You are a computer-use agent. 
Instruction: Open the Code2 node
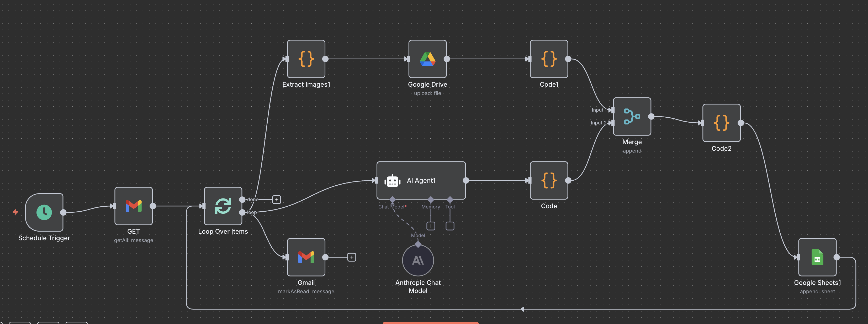click(x=721, y=122)
